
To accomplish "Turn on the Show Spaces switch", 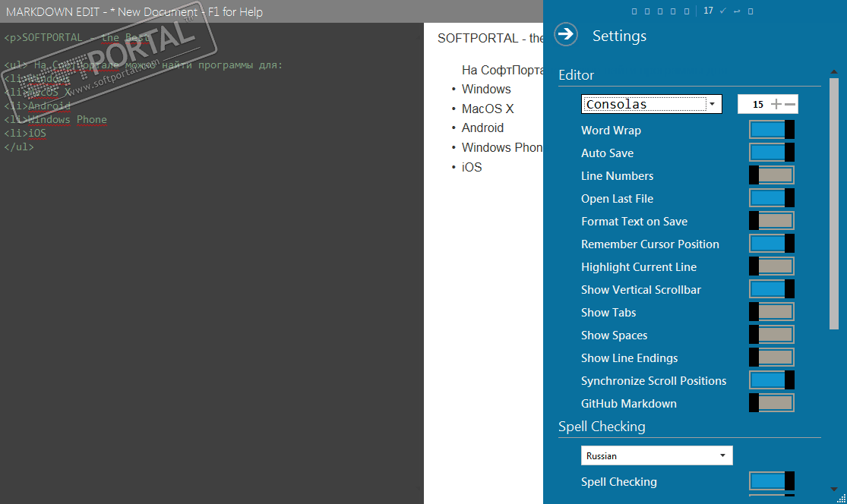I will 771,335.
